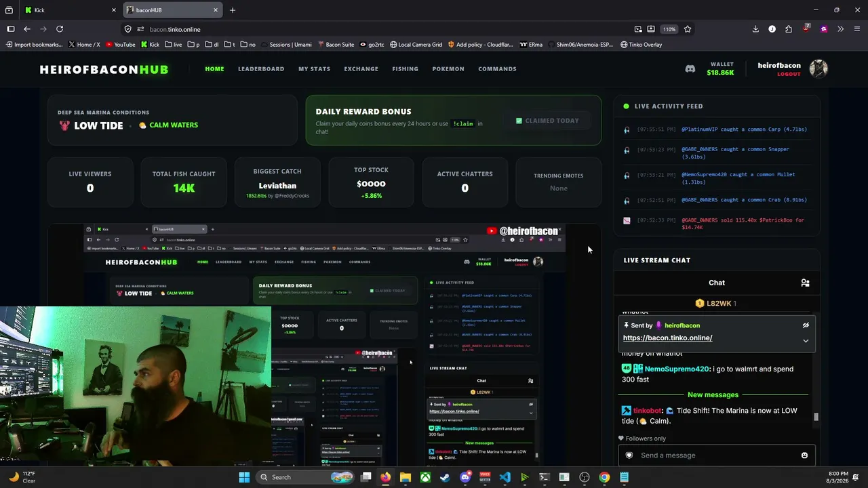This screenshot has height=488, width=868.
Task: Open the Exchange nav item
Action: (x=361, y=68)
